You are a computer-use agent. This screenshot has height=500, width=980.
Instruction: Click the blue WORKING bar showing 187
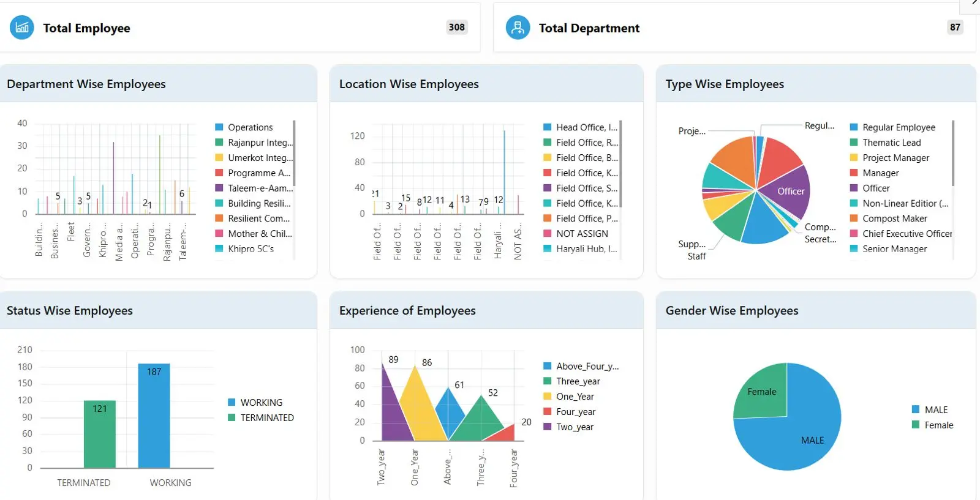click(154, 416)
